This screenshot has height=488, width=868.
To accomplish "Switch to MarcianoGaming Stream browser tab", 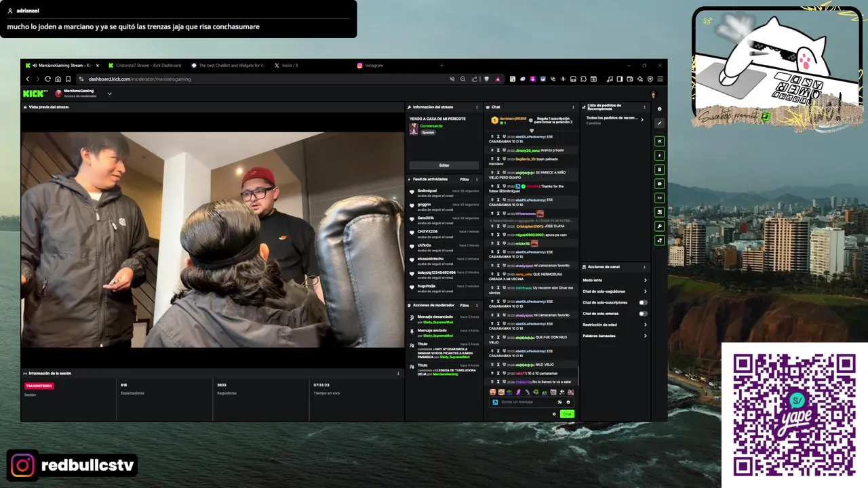I will 61,66.
